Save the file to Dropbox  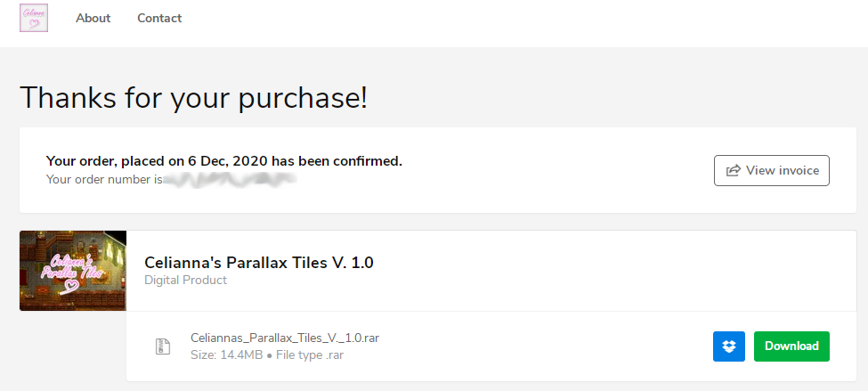click(729, 346)
